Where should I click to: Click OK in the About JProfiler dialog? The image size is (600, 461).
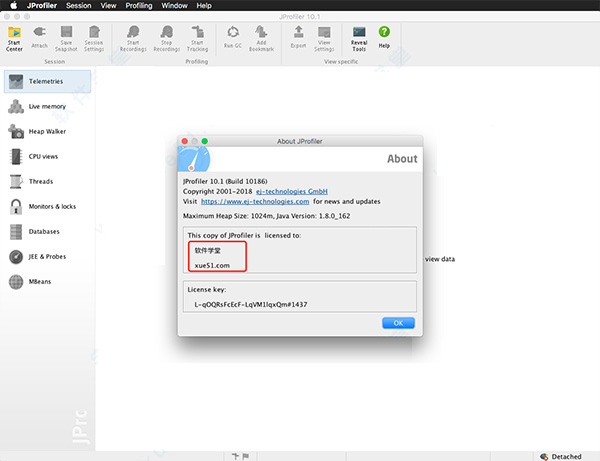[x=398, y=323]
